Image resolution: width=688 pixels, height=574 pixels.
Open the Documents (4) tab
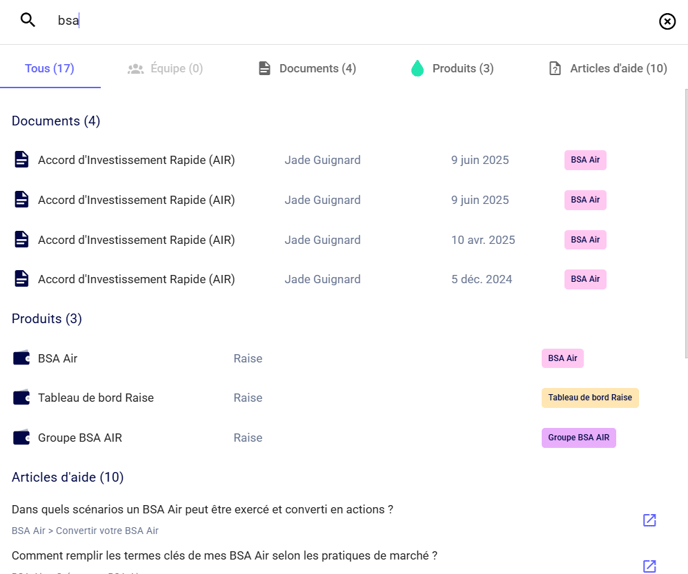(307, 69)
